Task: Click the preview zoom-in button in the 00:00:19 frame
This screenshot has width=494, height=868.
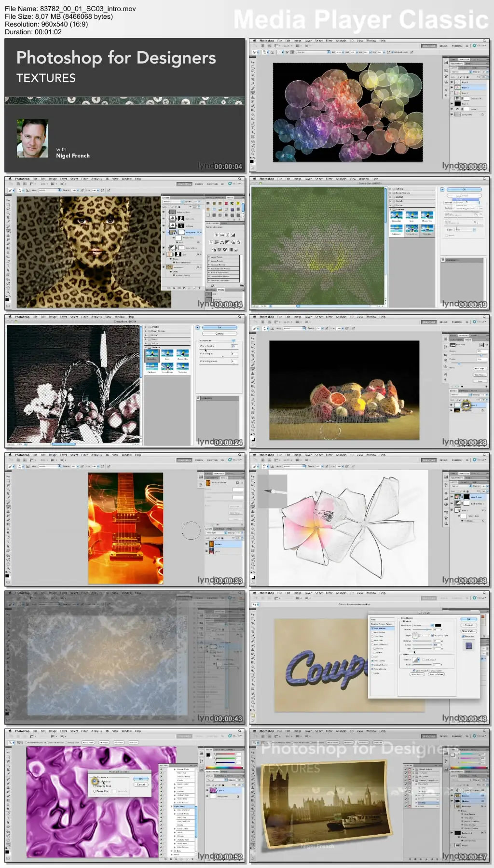Action: click(257, 306)
